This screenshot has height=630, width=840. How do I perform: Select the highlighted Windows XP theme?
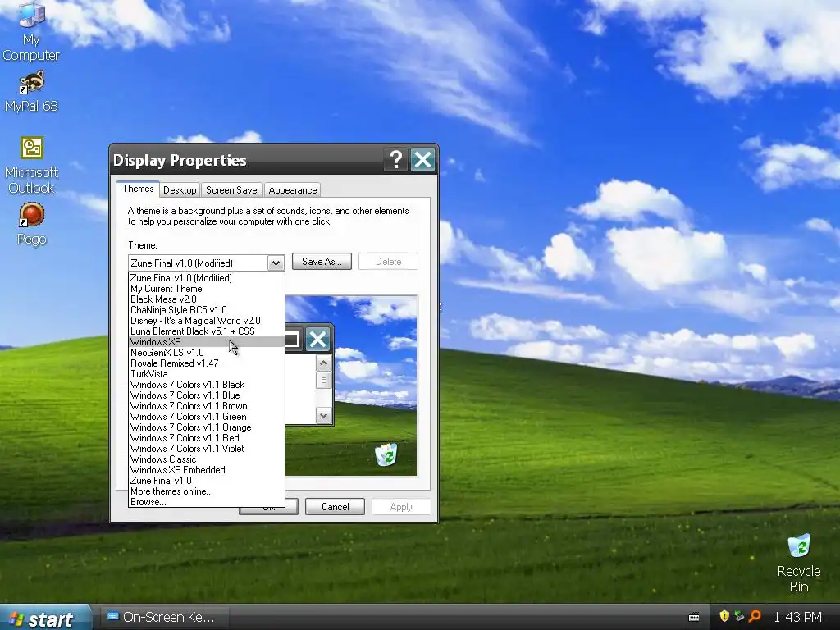tap(206, 342)
